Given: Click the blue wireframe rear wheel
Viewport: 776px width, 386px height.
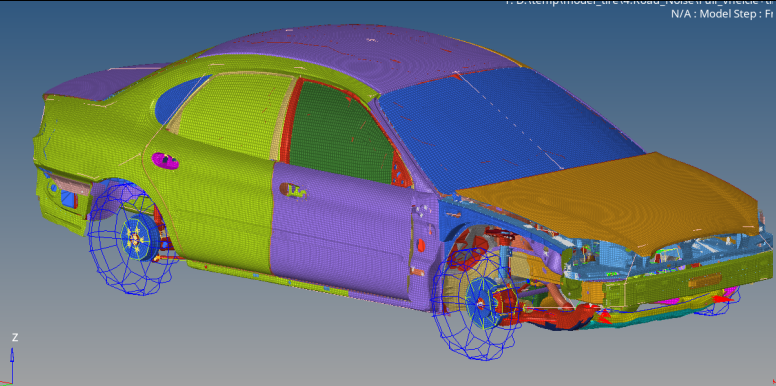Looking at the screenshot, I should coord(130,239).
